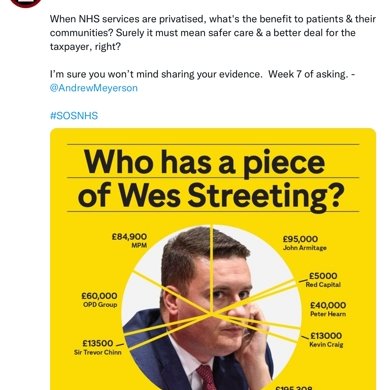The width and height of the screenshot is (390, 390).
Task: Click the 'of Wes Streeting?' headline line
Action: [x=211, y=195]
